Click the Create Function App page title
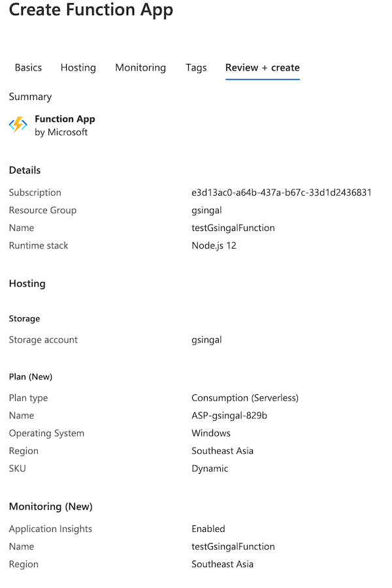 (x=91, y=10)
